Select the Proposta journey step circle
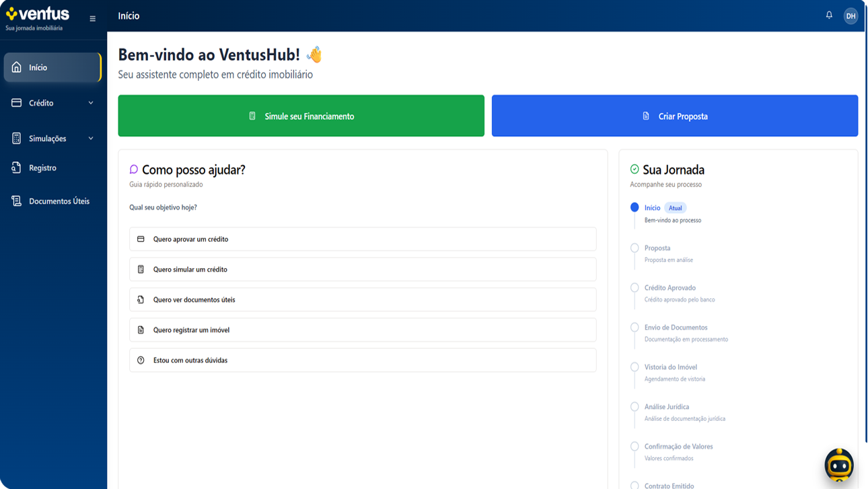This screenshot has height=489, width=868. pos(633,248)
